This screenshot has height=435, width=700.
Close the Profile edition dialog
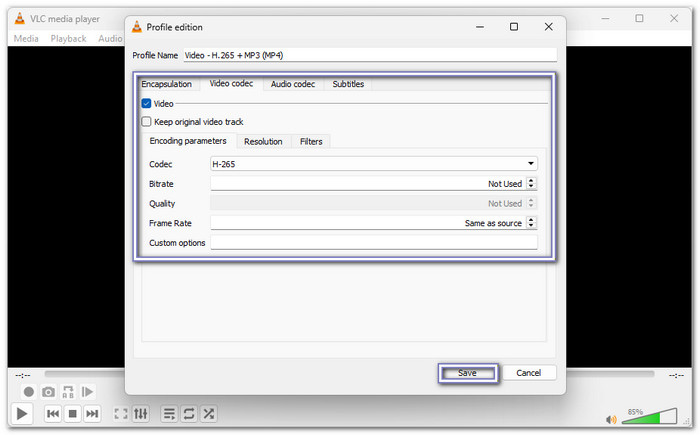(549, 27)
